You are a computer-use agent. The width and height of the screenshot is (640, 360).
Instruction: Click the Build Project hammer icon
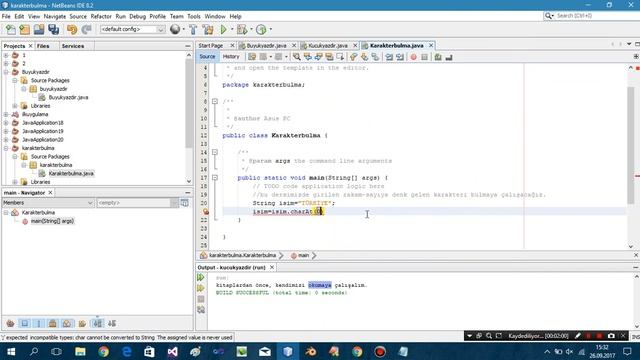[193, 29]
